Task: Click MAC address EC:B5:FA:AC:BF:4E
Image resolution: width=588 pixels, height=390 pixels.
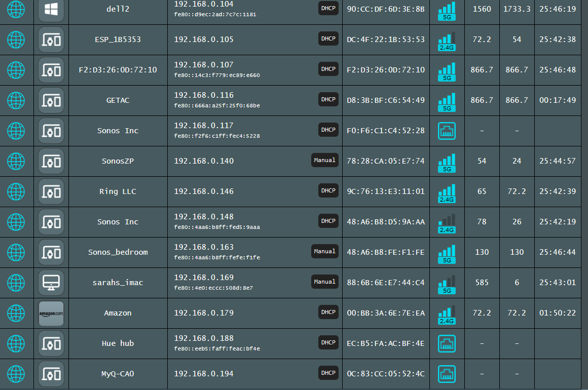Action: pos(386,343)
